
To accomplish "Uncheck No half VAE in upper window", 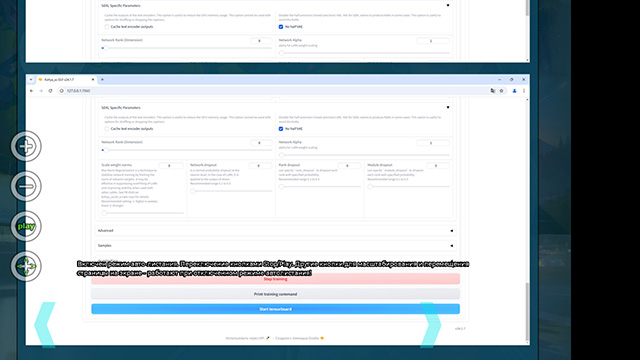I will coord(281,27).
